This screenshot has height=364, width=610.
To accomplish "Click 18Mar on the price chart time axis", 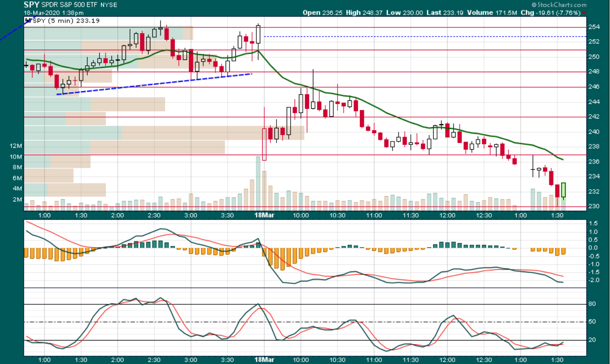I will (x=263, y=215).
